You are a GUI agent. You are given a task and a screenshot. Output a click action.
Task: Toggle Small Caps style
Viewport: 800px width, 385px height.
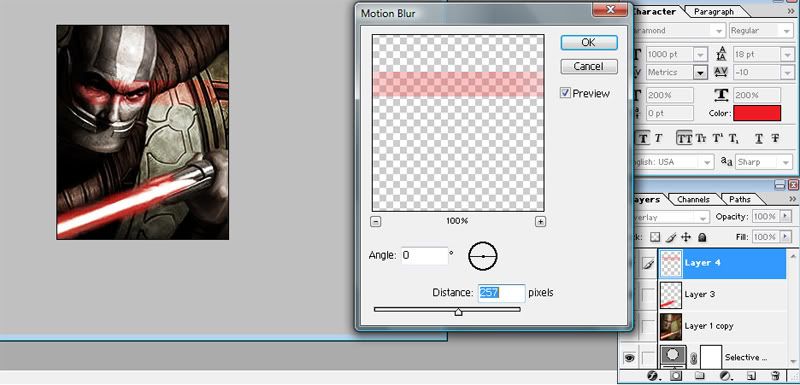tap(702, 138)
